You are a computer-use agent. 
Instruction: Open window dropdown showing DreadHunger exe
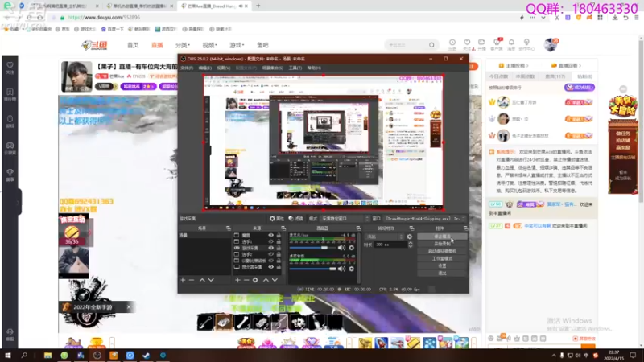point(425,219)
